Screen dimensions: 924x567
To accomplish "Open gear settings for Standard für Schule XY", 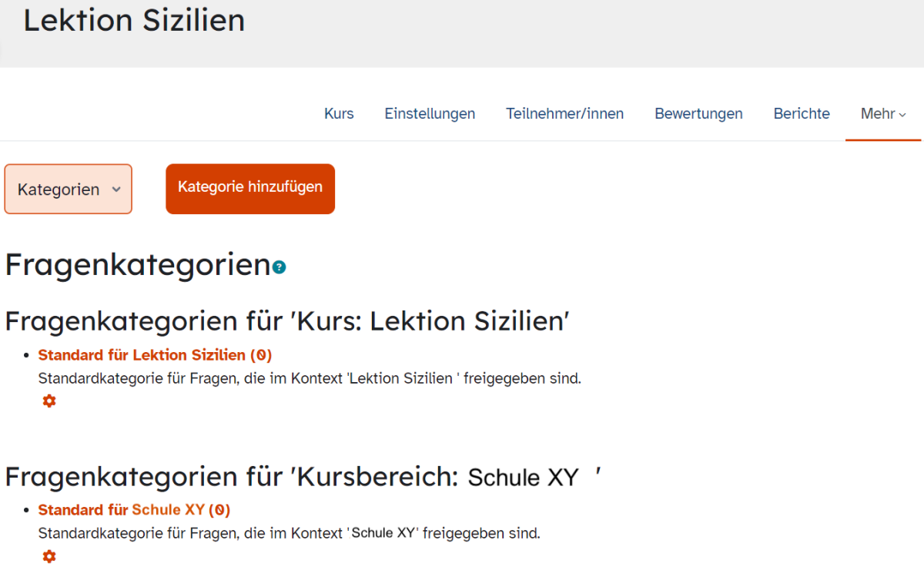I will pyautogui.click(x=49, y=556).
